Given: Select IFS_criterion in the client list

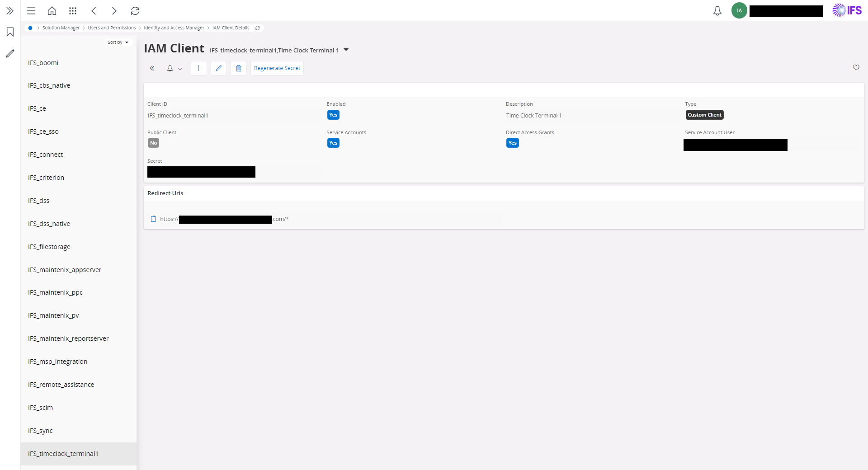Looking at the screenshot, I should 79,178.
